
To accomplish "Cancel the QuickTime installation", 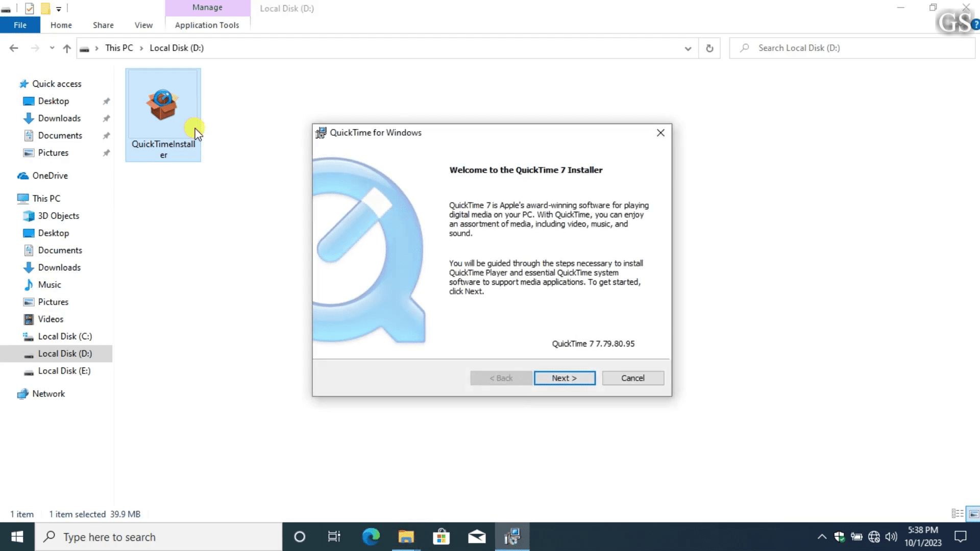I will pos(633,378).
